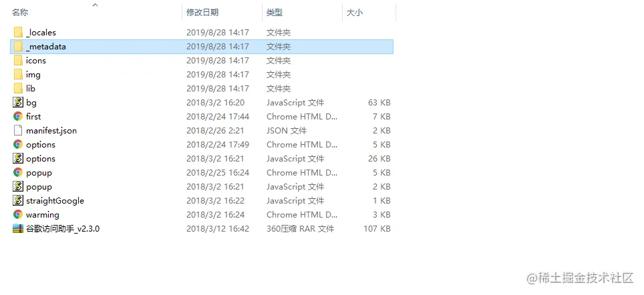Select the lib folder icon
The width and height of the screenshot is (644, 295).
(x=17, y=88)
